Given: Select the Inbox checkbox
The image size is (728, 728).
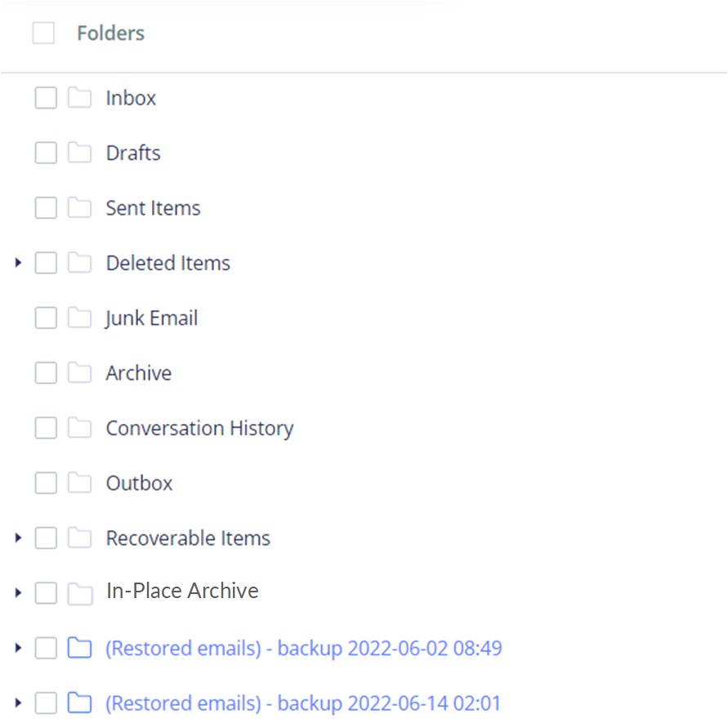Looking at the screenshot, I should point(46,97).
